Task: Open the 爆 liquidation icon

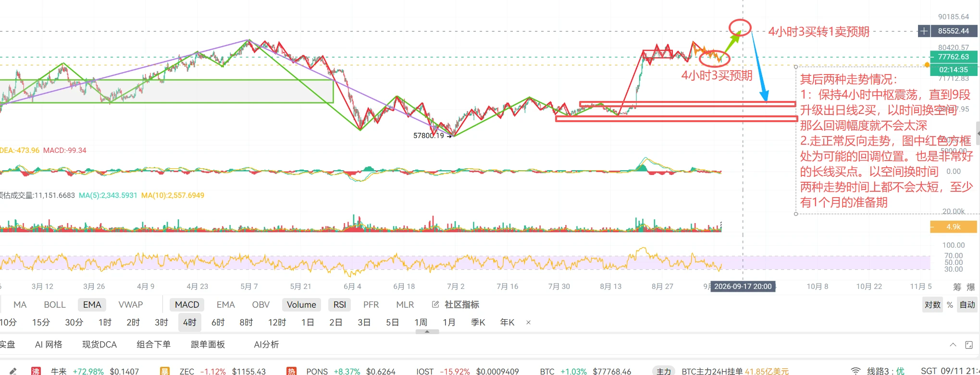Action: point(971,287)
